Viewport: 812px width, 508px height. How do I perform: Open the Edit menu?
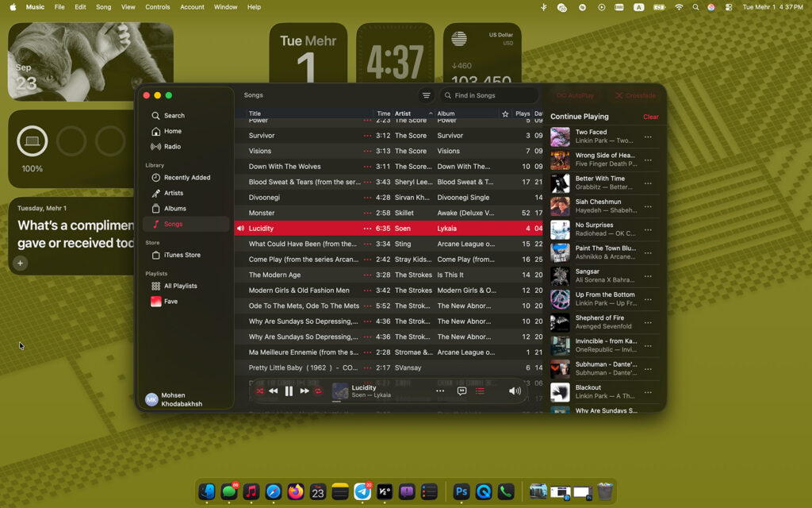80,7
